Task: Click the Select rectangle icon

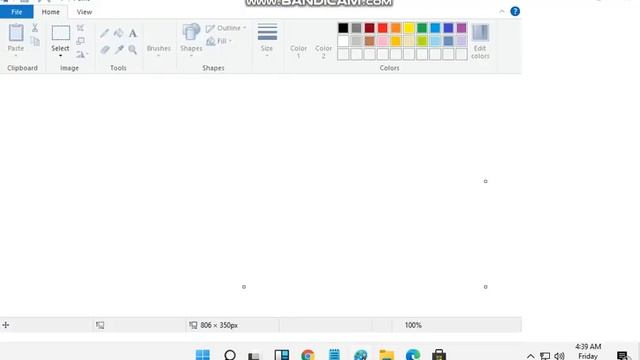Action: coord(60,33)
